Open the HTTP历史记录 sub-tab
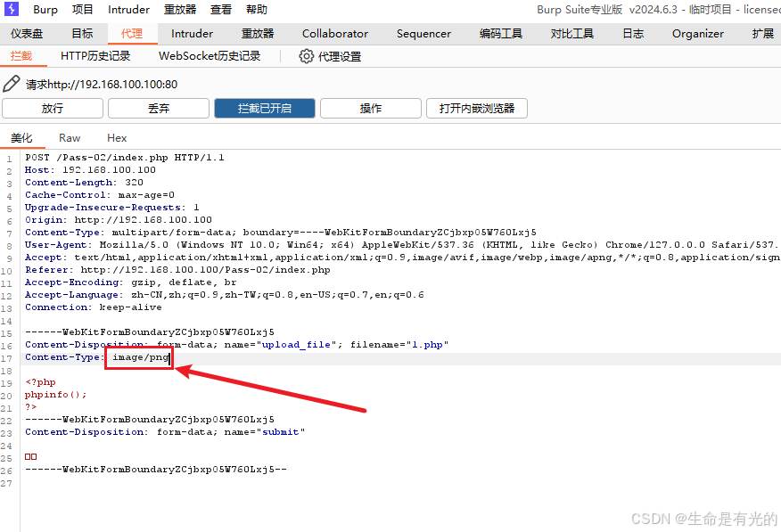The image size is (781, 532). [95, 56]
